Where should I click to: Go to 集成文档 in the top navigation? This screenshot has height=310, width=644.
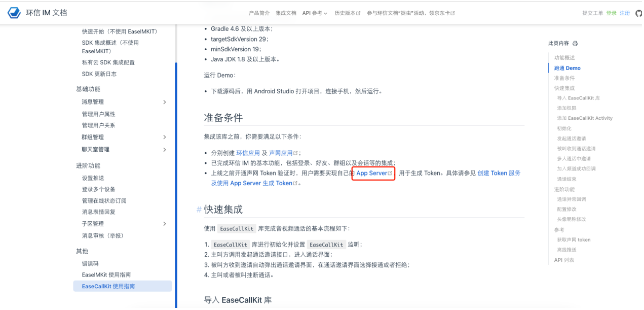pos(286,13)
